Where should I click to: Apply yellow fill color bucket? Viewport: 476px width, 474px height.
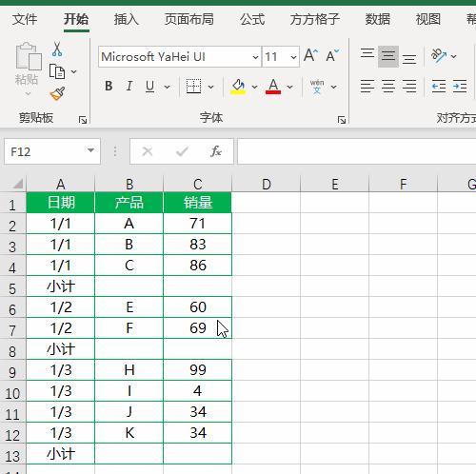(x=238, y=87)
